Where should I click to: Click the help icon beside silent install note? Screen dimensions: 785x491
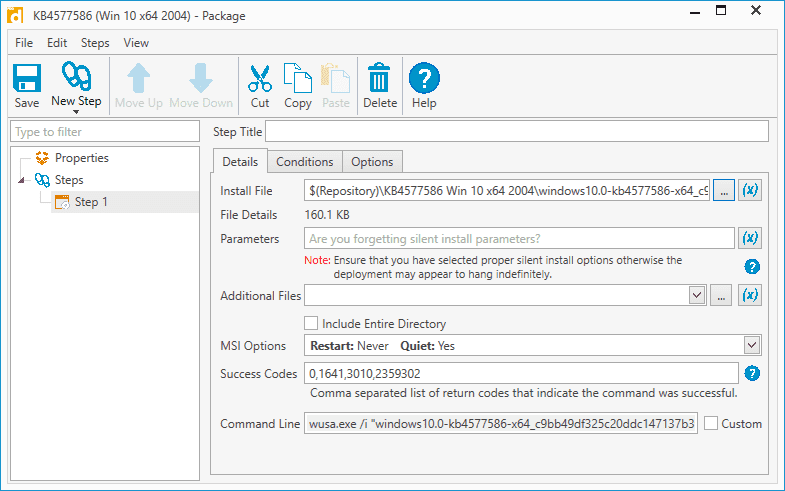tap(752, 267)
